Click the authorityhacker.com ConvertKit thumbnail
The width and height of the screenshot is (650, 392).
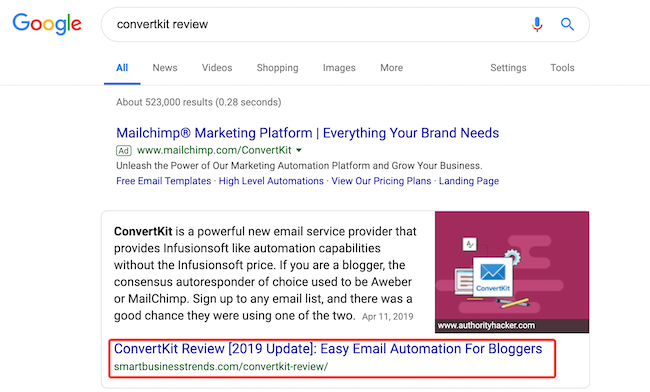tap(512, 272)
